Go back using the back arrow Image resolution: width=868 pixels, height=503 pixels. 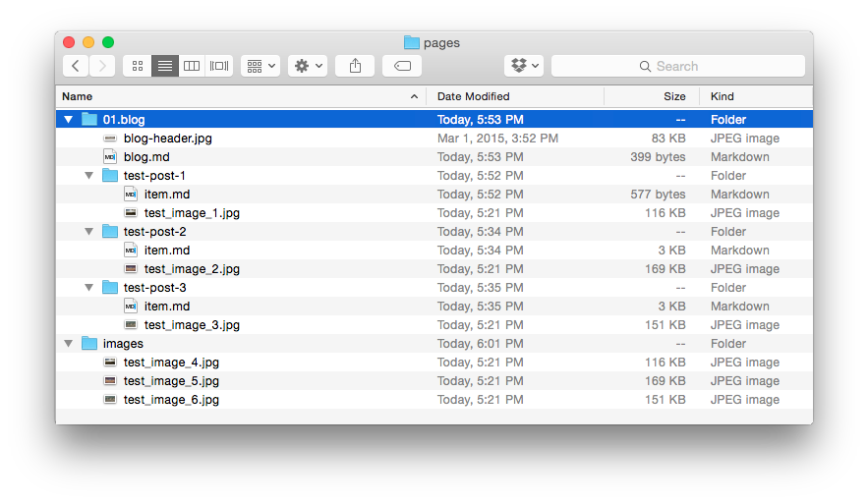[x=77, y=66]
